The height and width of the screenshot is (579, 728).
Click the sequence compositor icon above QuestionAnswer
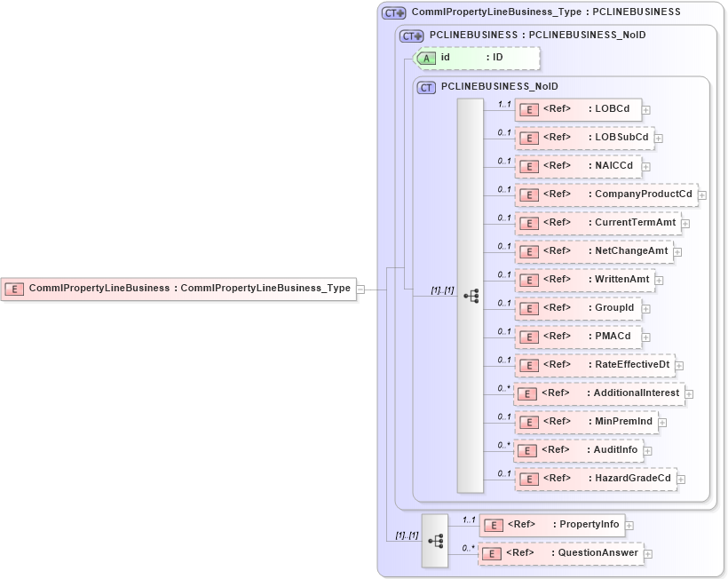pos(436,539)
